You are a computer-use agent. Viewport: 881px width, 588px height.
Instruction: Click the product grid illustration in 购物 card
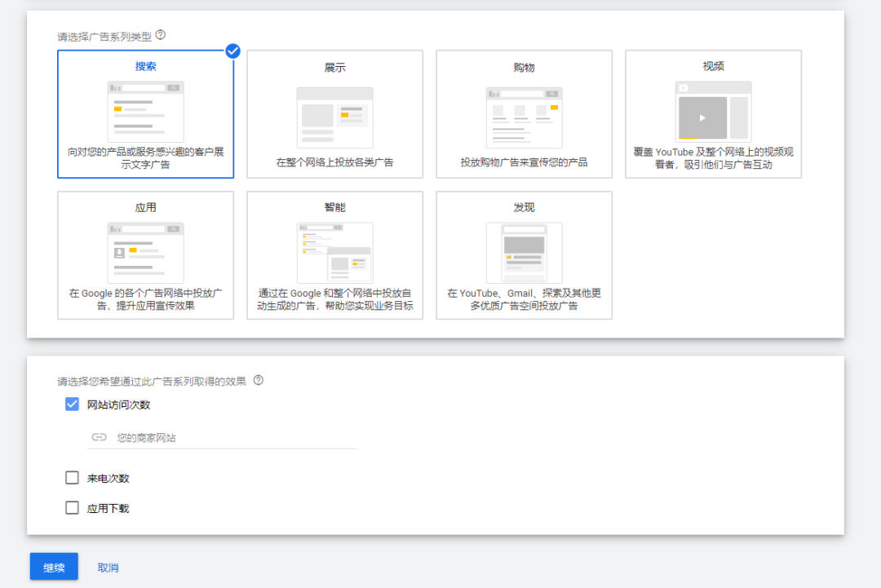tap(525, 117)
